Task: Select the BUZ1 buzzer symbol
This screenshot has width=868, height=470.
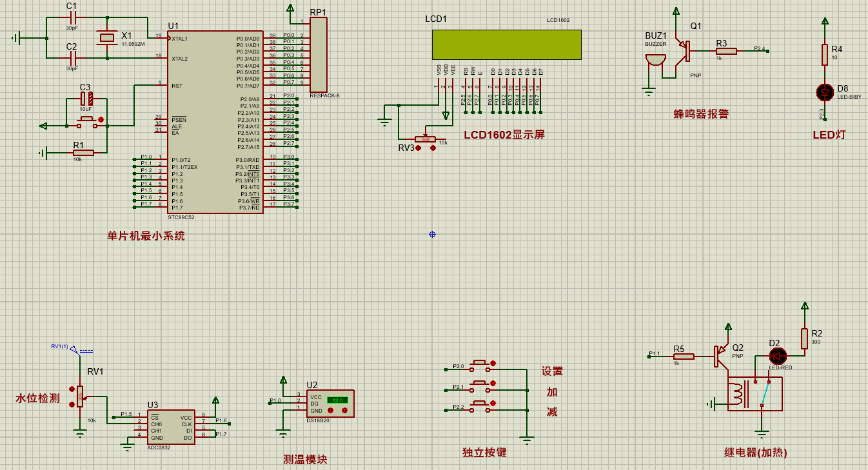Action: coord(655,60)
